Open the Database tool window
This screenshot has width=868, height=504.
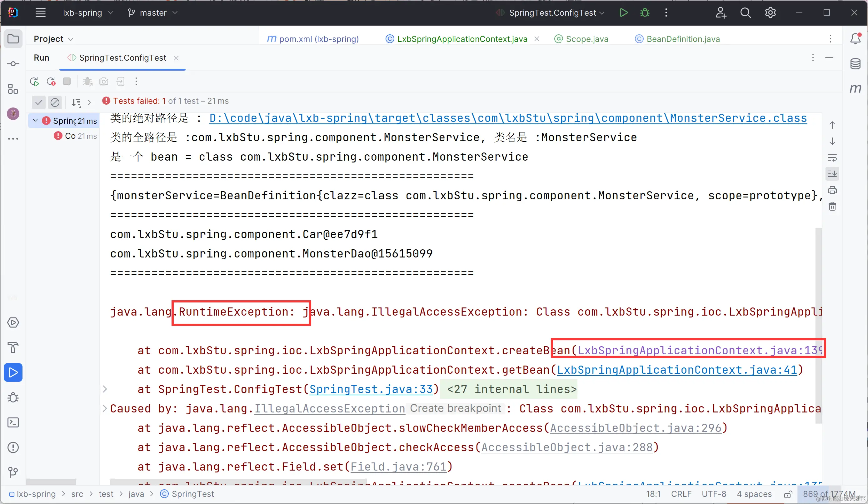855,64
